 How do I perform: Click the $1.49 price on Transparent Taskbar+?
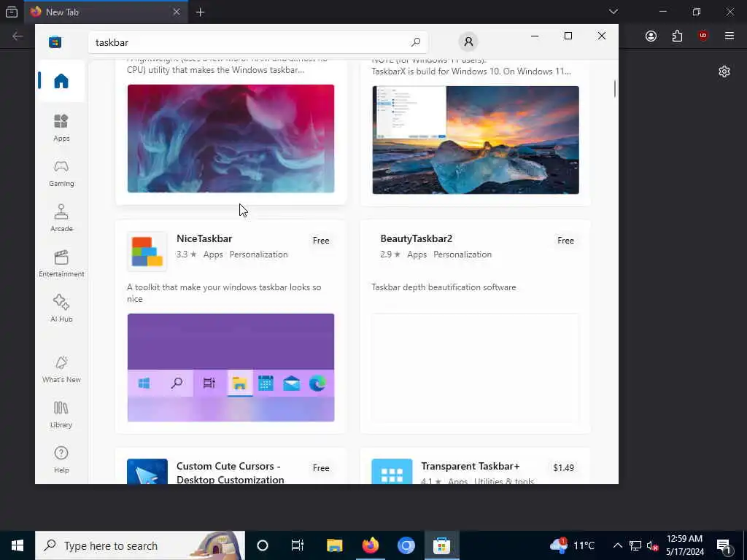563,468
